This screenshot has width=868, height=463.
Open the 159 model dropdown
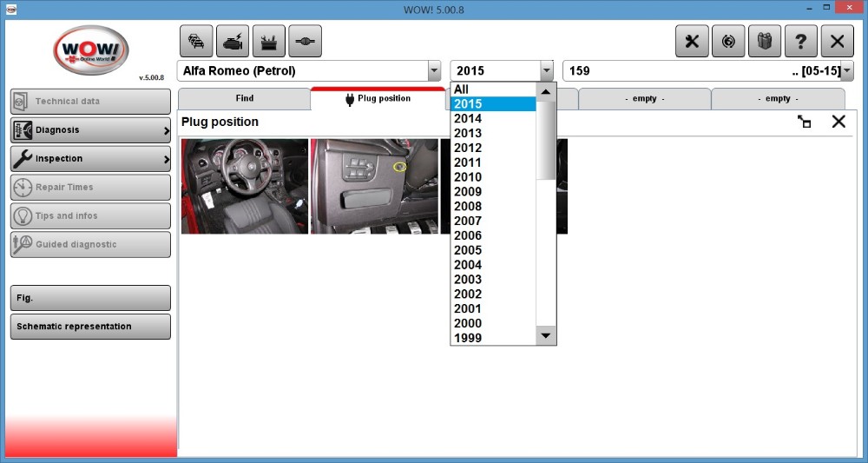[x=846, y=71]
